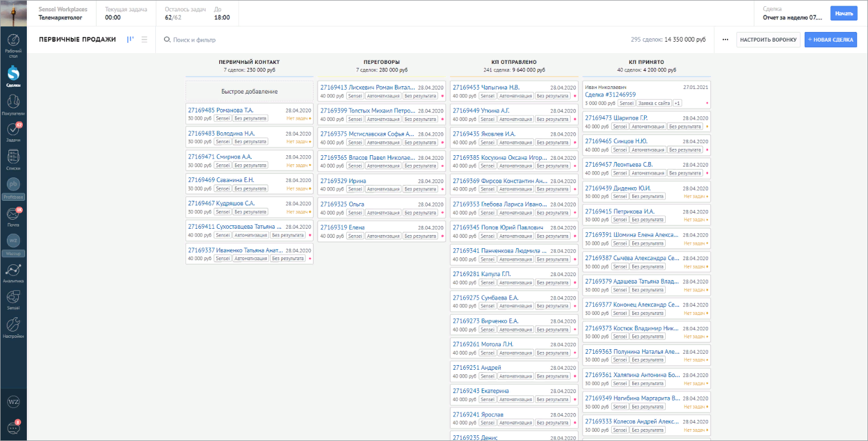
Task: Open deal 27169485 Романова Т.А.
Action: coord(220,110)
